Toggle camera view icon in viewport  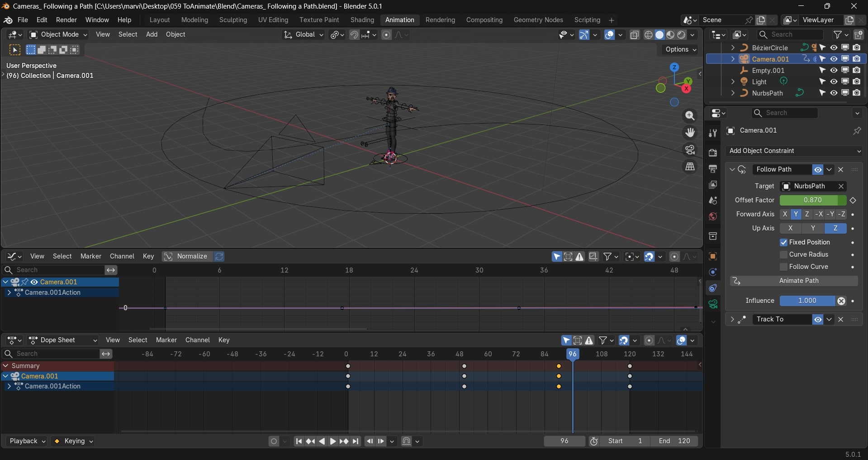click(690, 149)
